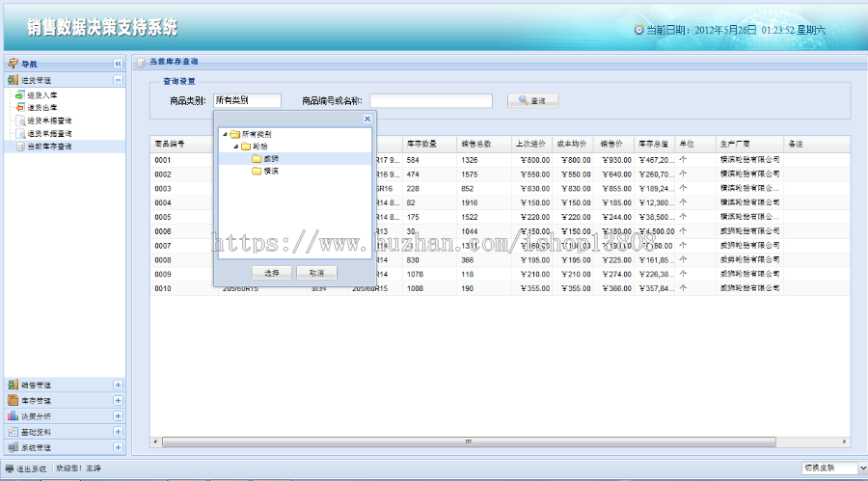Collapse the 进货管理 accordion section
Screen dimensions: 868x481
[118, 80]
